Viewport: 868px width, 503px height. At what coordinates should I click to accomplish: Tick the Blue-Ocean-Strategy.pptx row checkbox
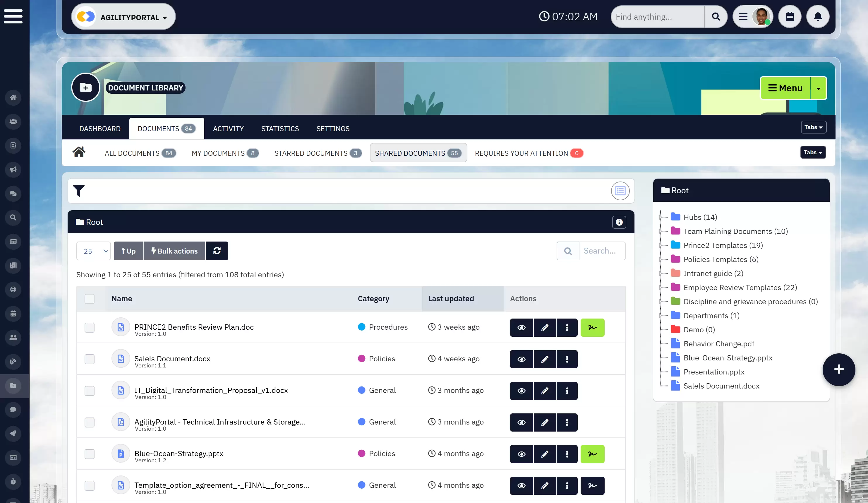(x=90, y=454)
